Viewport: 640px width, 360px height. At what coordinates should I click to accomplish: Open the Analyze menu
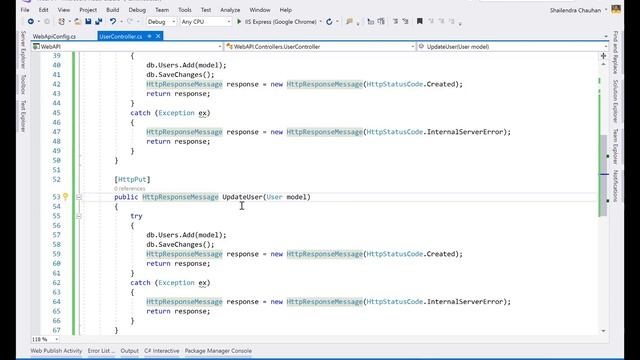click(x=230, y=10)
